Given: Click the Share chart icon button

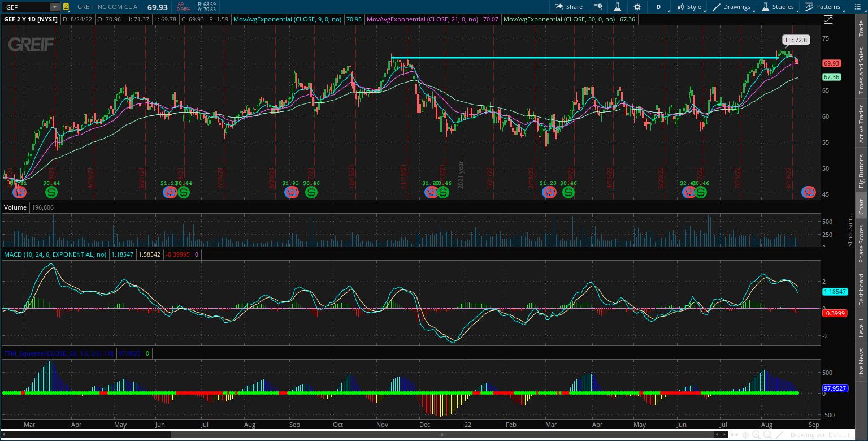Looking at the screenshot, I should (568, 7).
